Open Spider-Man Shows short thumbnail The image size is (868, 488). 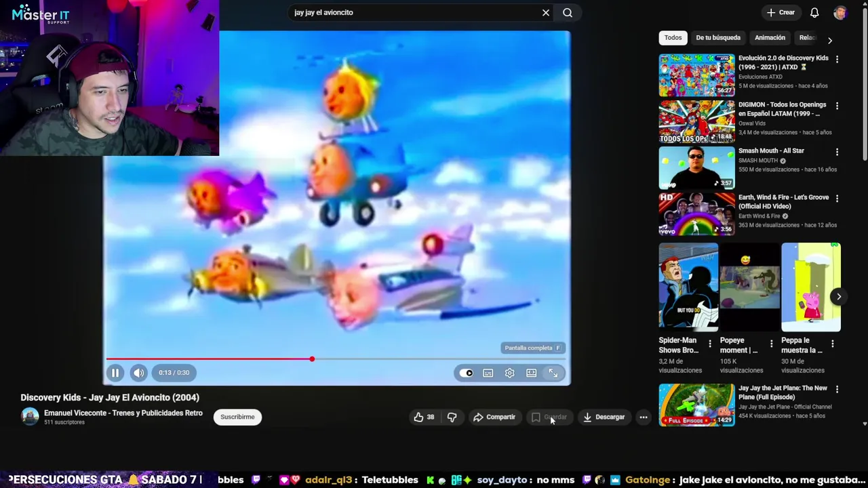pyautogui.click(x=688, y=287)
